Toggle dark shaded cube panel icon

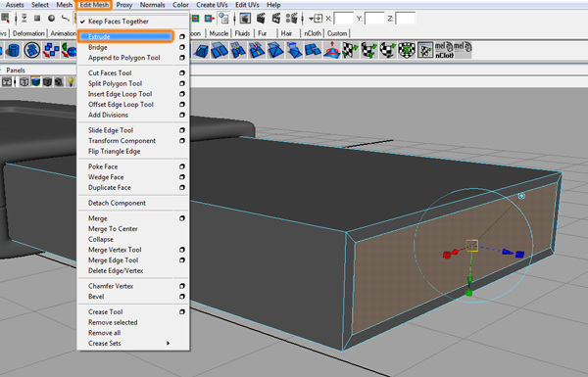pyautogui.click(x=47, y=81)
